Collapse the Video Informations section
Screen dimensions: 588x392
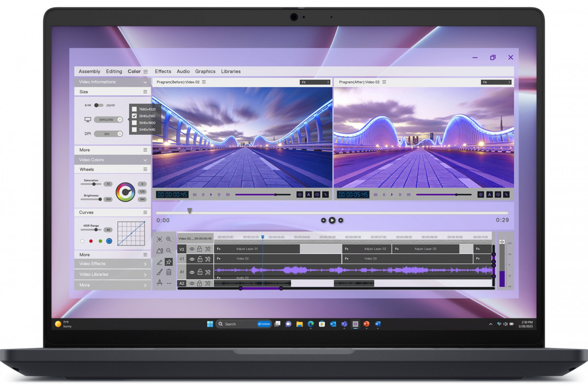[x=145, y=82]
